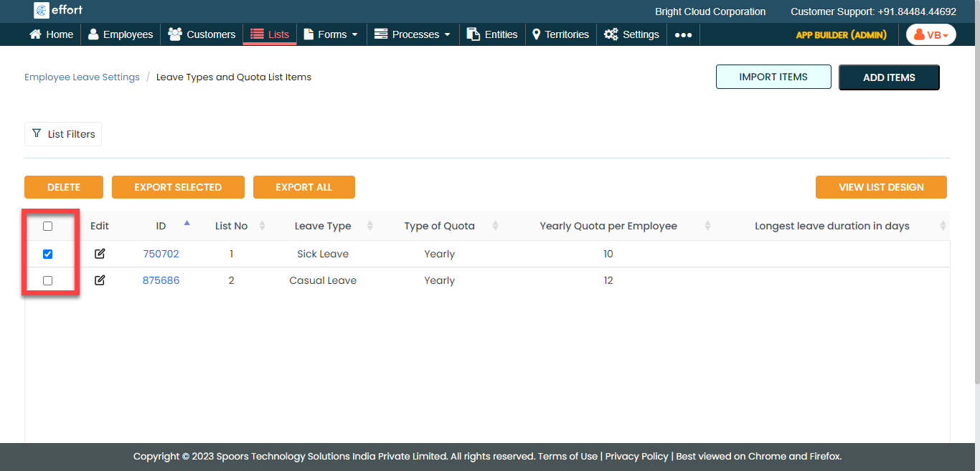
Task: Sort by Type of Quota column arrows
Action: [x=495, y=226]
